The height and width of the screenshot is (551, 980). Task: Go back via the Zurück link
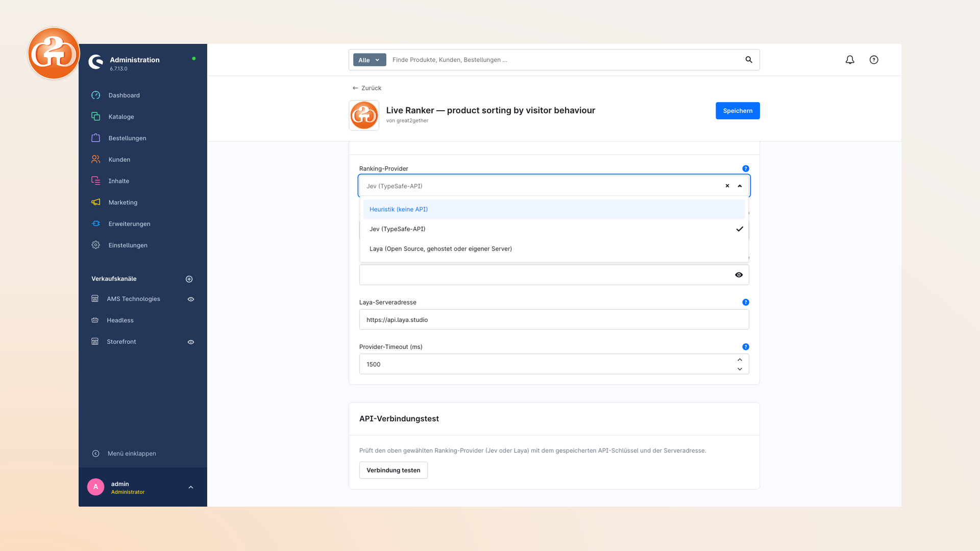pyautogui.click(x=367, y=88)
